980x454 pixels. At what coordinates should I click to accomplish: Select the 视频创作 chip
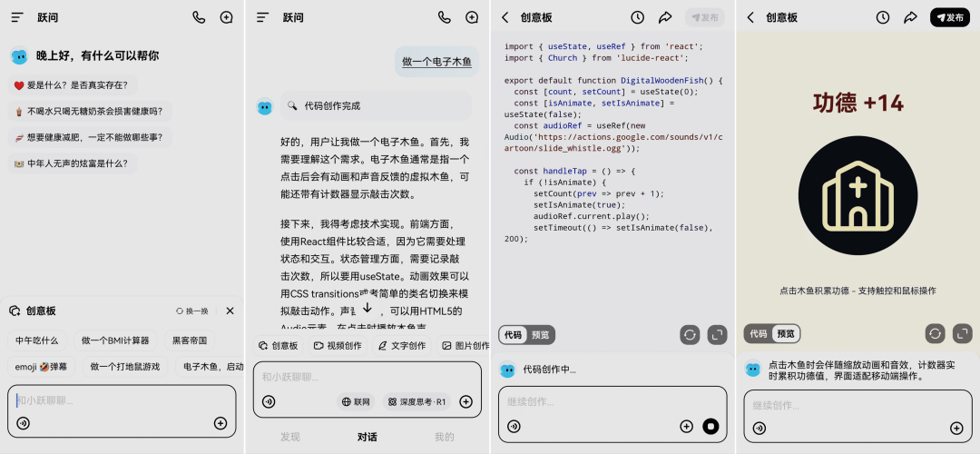[x=338, y=346]
